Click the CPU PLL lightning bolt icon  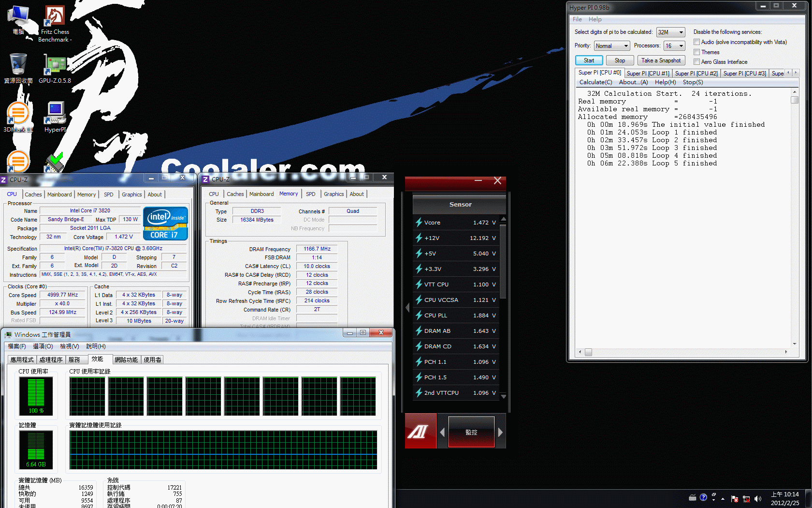419,315
